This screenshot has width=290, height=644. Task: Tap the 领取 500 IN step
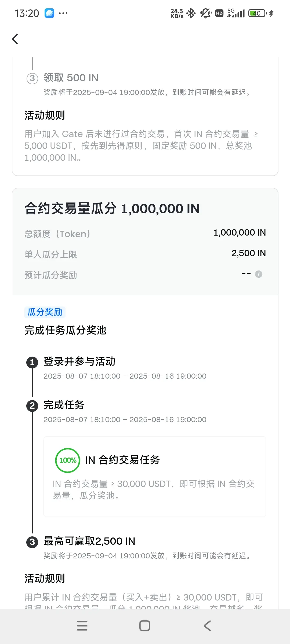tap(71, 78)
